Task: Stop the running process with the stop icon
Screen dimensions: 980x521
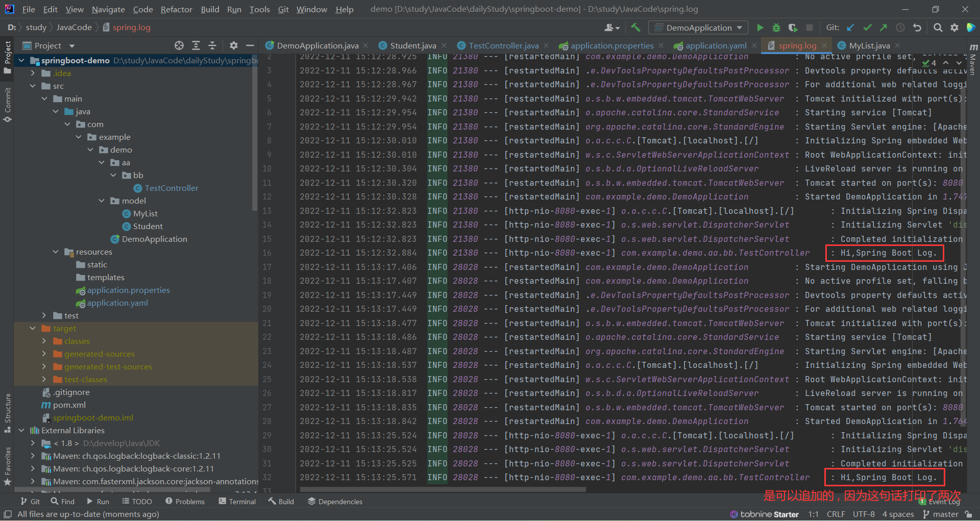Action: point(810,28)
